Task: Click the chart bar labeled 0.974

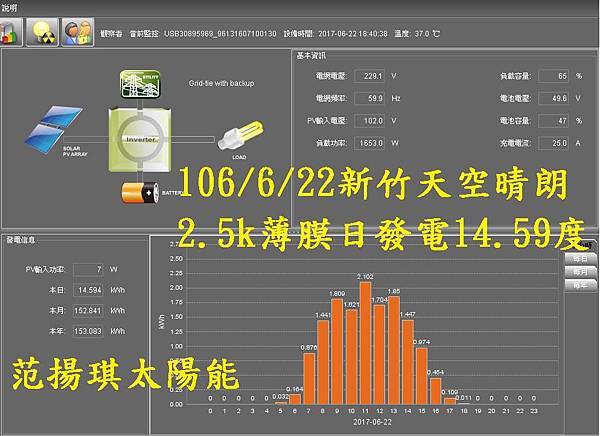Action: click(x=422, y=376)
